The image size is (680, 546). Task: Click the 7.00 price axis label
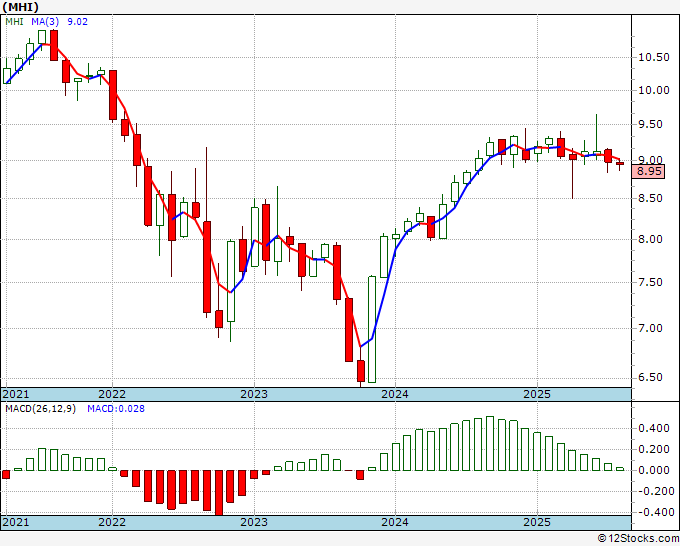(x=650, y=328)
